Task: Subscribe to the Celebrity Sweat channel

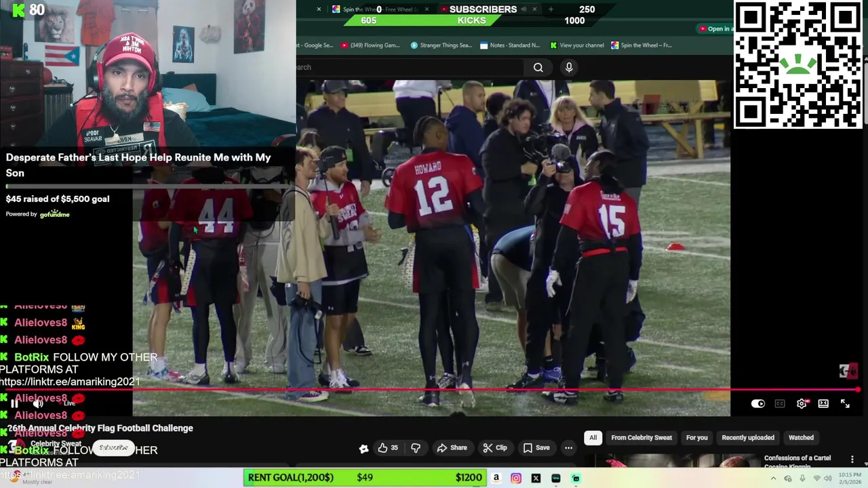Action: (x=113, y=448)
